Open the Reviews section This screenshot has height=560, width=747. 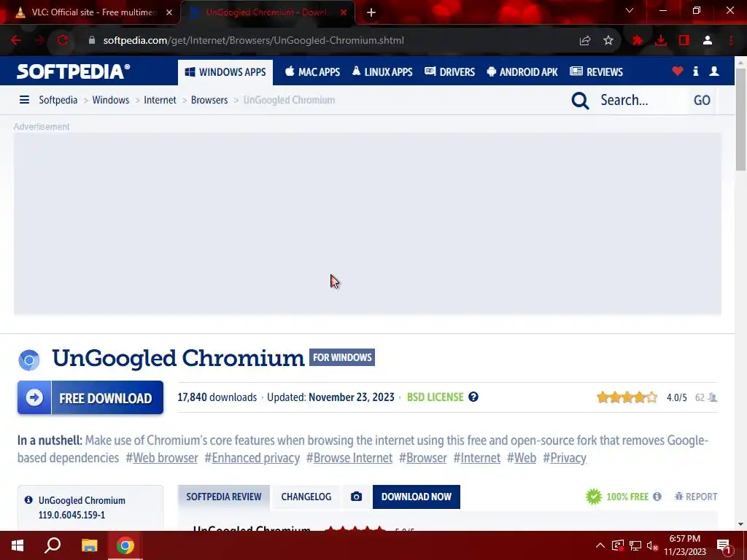(597, 72)
